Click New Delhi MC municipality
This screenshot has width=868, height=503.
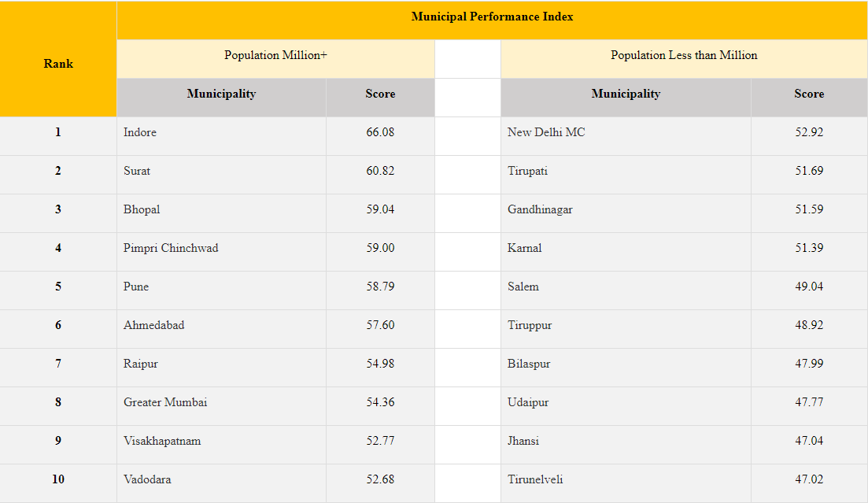546,132
